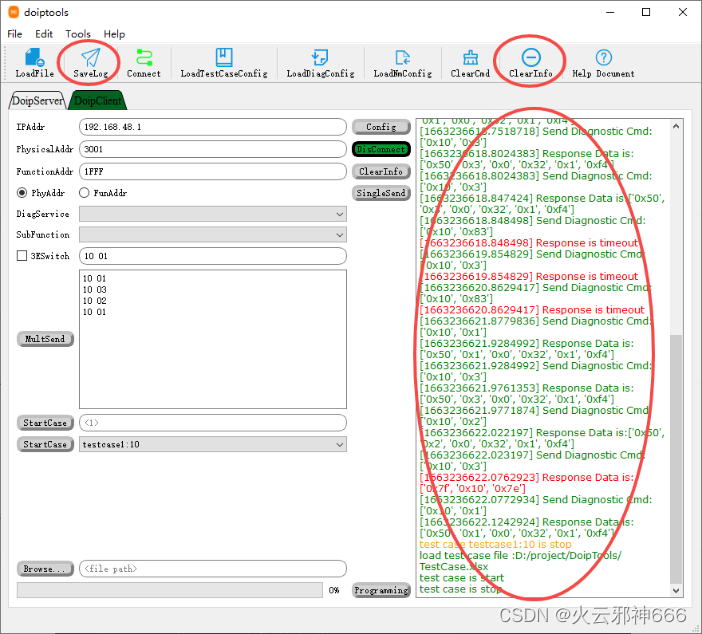Click the PhysicalAddr input field

213,149
